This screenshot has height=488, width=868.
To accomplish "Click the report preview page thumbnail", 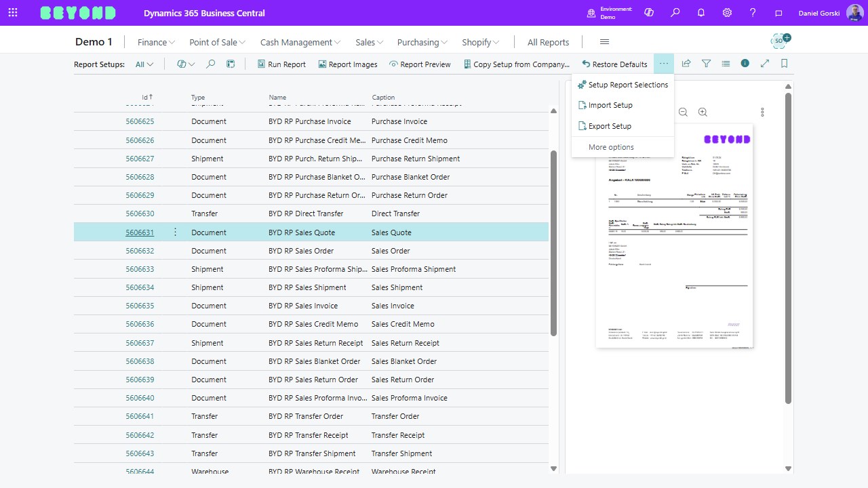I will 674,236.
